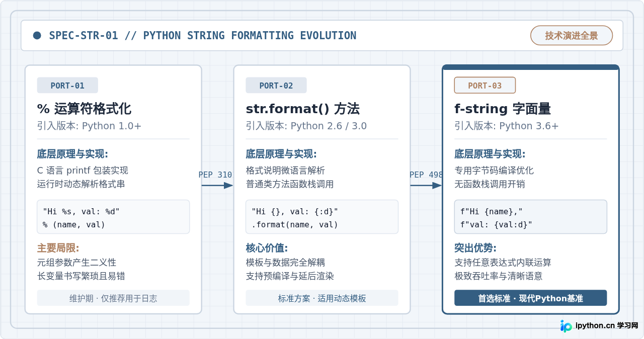Click the text 无函数栈调用开销
Screen dimensions: 644x339
(x=490, y=184)
